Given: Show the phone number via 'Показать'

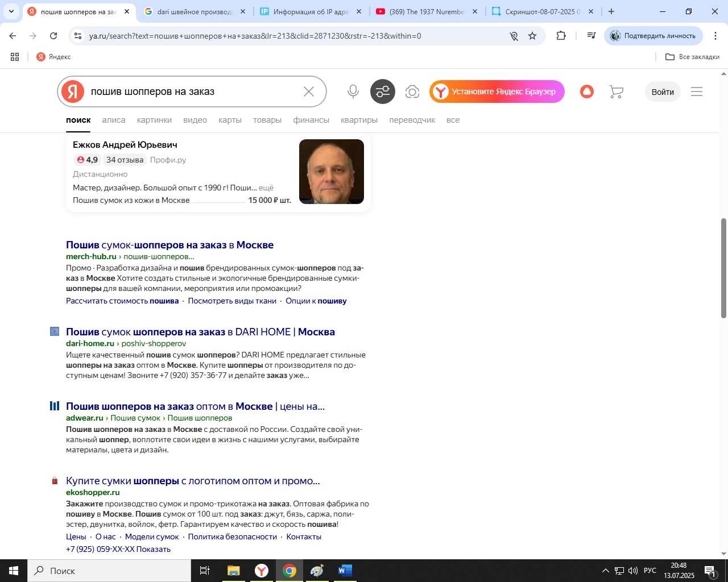Looking at the screenshot, I should pos(154,550).
